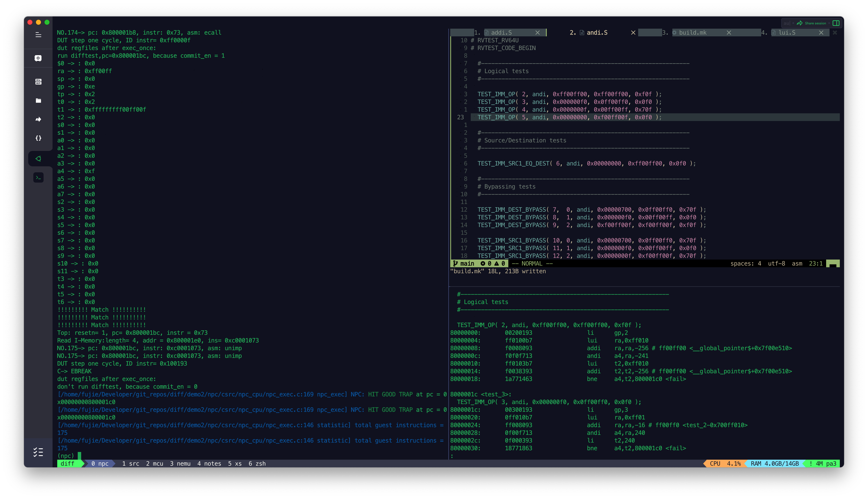Select tmux window 4 notes
The image size is (868, 499).
pyautogui.click(x=209, y=463)
